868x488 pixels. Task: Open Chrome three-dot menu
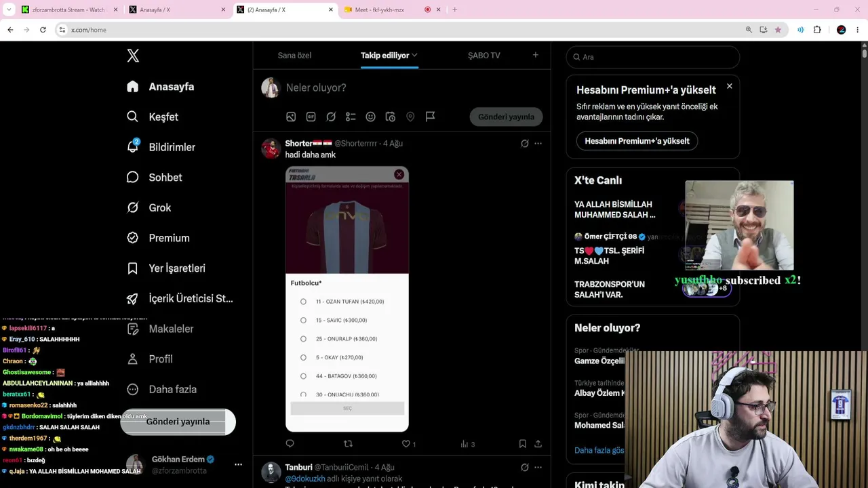[x=858, y=30]
